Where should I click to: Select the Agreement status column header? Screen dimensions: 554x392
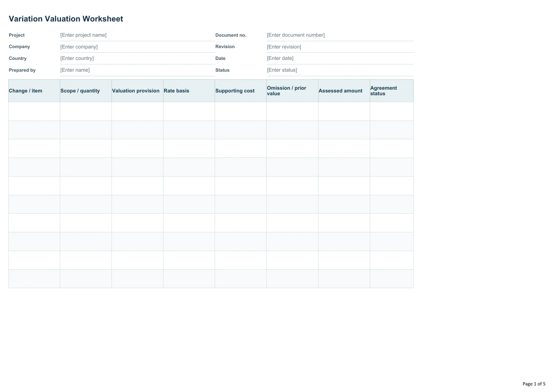(x=392, y=91)
